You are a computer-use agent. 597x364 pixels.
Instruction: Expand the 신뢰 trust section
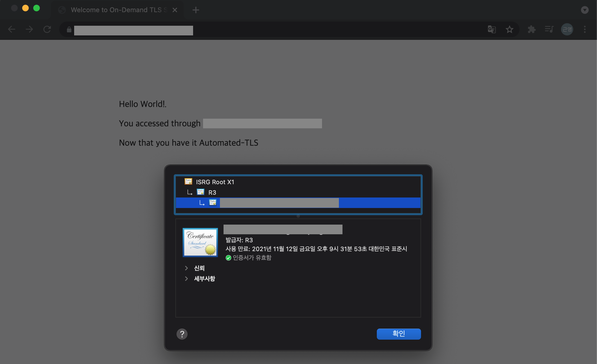tap(186, 268)
